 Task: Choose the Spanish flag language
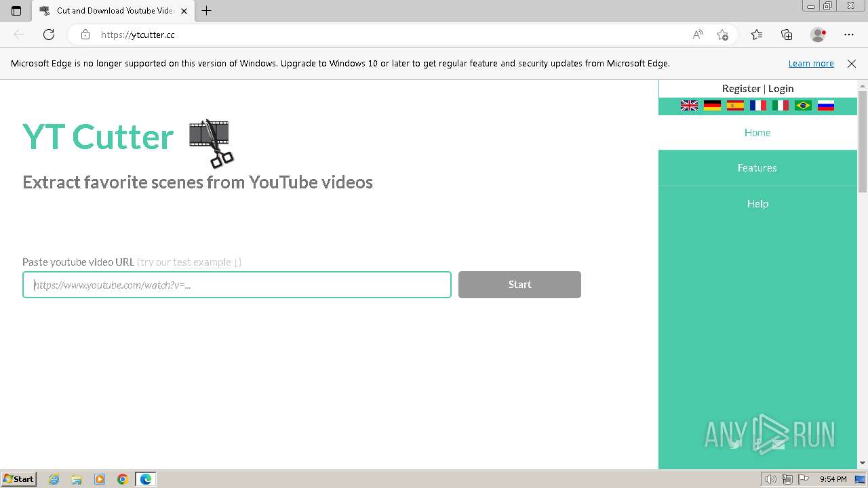point(735,105)
